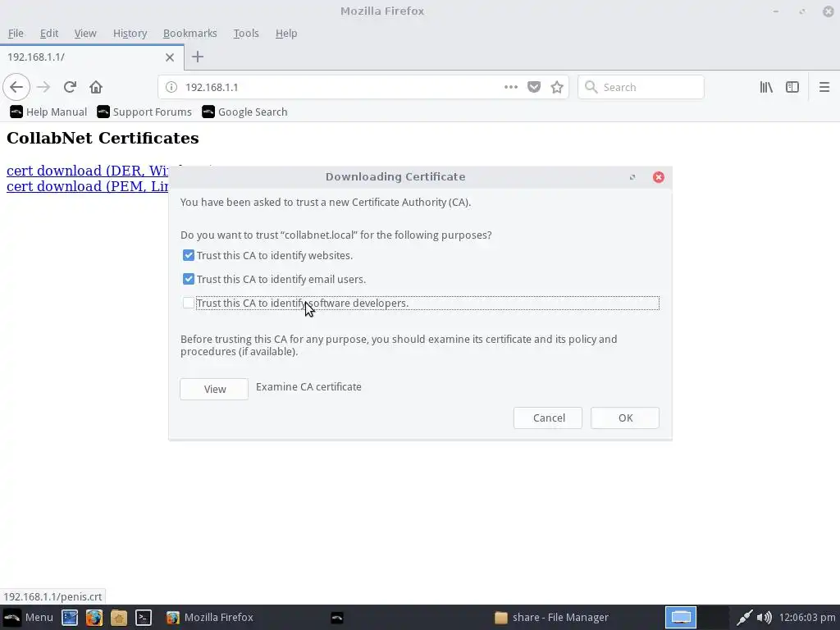Open the Edit menu
This screenshot has height=630, width=840.
click(x=48, y=33)
